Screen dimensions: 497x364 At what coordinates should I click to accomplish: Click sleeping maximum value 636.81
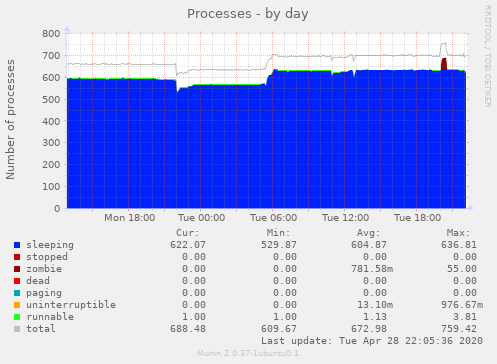(x=459, y=245)
